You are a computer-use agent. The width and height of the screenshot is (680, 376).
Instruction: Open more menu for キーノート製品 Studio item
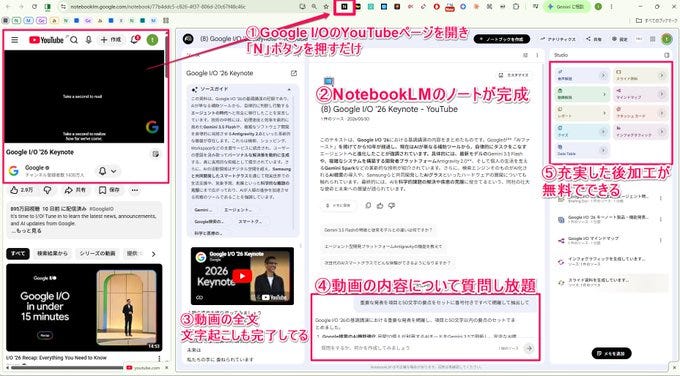660,219
